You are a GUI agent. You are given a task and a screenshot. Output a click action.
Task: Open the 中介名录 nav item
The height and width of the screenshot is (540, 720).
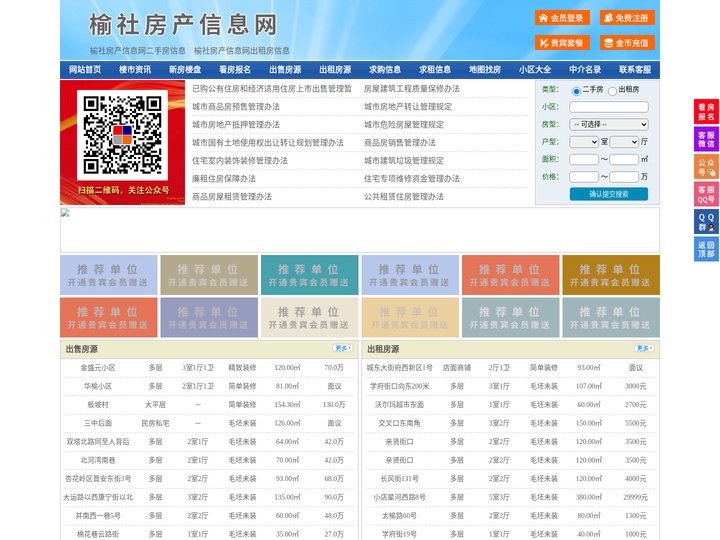click(585, 70)
